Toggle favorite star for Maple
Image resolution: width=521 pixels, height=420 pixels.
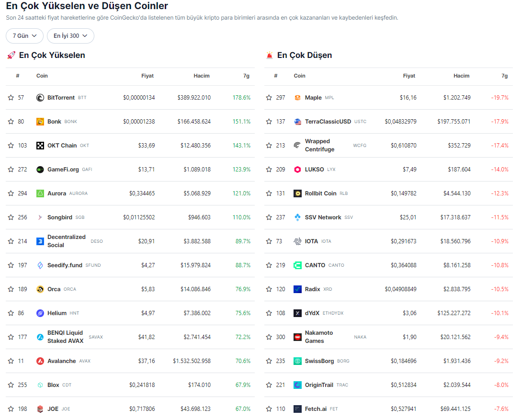269,98
